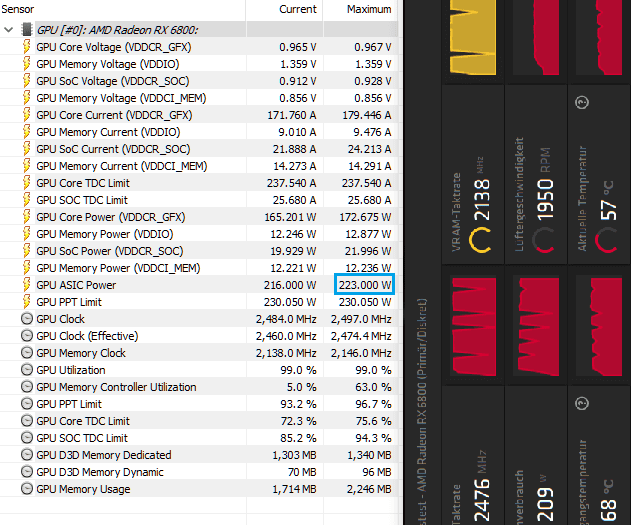
Task: Select the GPU Memory Power (VDDIO) row label
Action: point(105,234)
